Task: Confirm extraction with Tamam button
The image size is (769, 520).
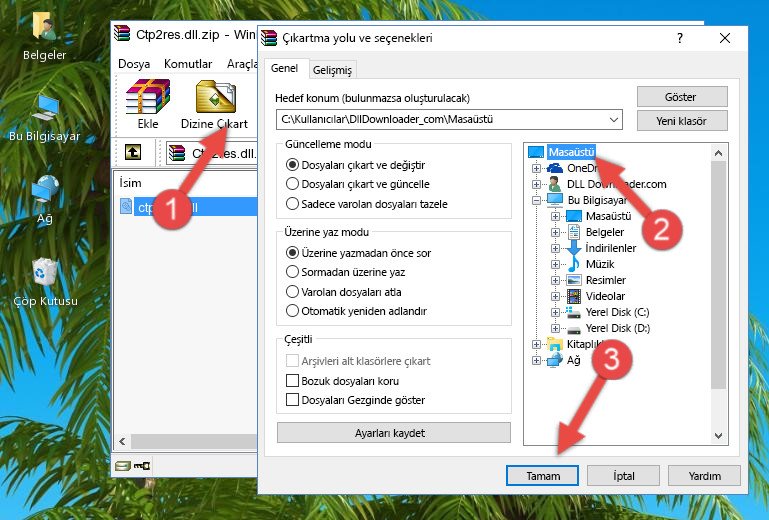Action: tap(542, 476)
